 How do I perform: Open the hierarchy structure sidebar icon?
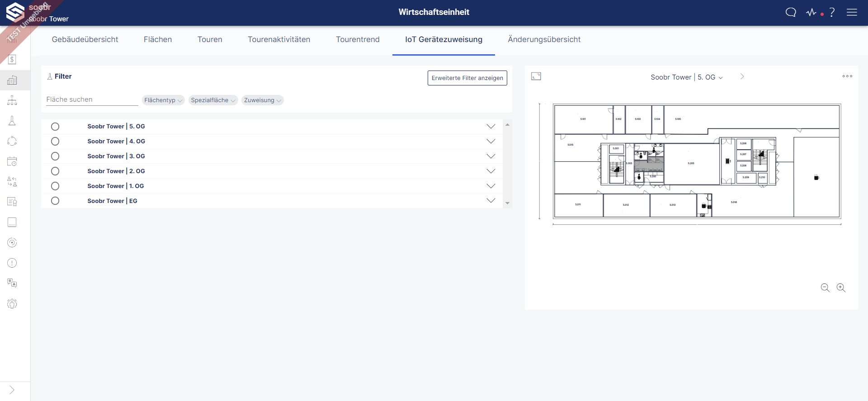tap(12, 100)
